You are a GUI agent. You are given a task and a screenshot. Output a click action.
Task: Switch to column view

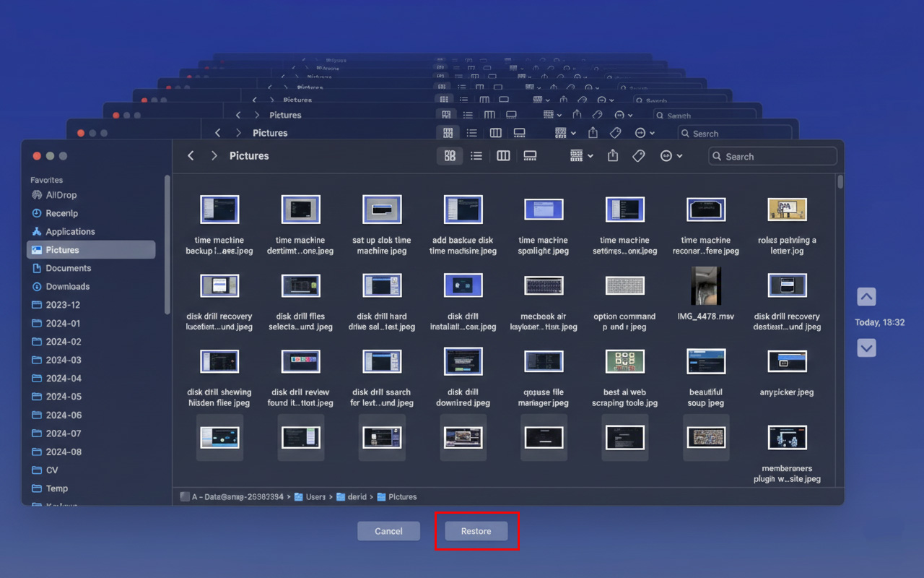point(503,156)
